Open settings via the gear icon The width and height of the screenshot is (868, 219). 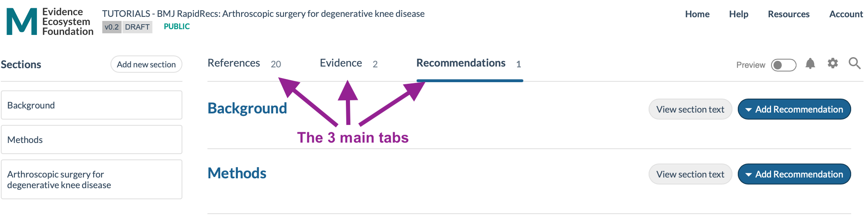coord(833,63)
